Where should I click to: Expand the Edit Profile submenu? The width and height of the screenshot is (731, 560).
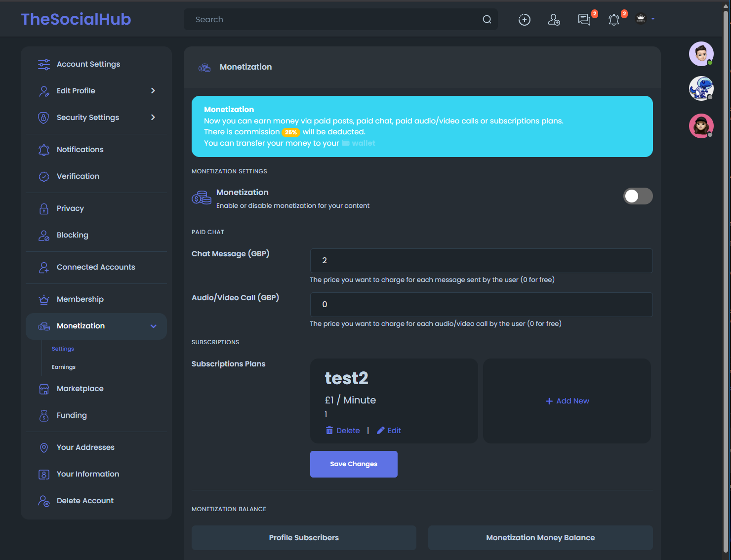point(153,91)
